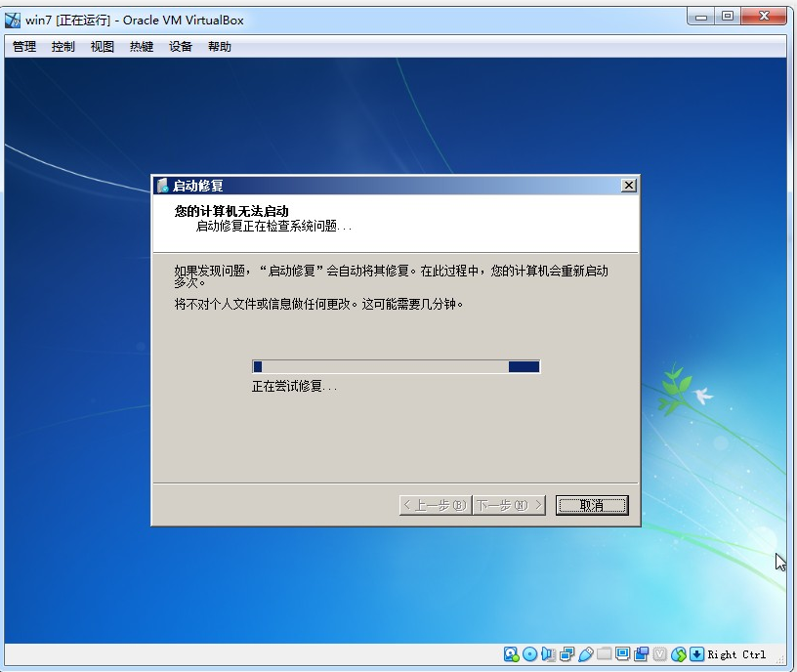Click the disabled 上一步(B) button
This screenshot has height=672, width=797.
click(x=436, y=505)
